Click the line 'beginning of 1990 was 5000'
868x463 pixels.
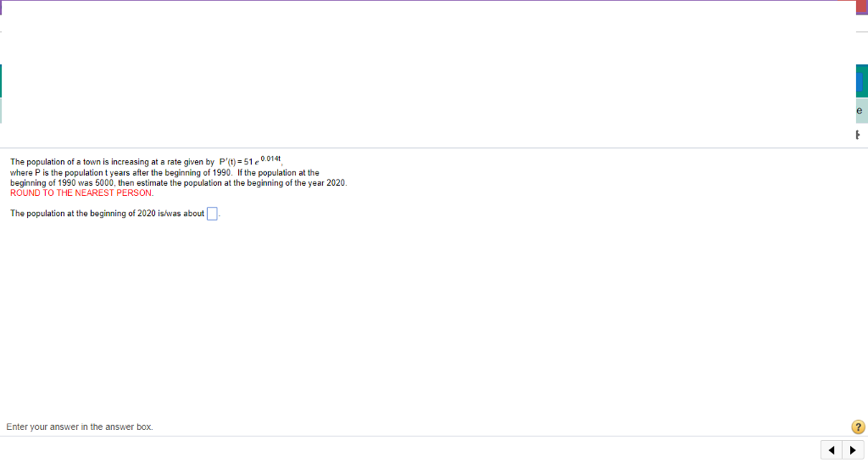pyautogui.click(x=178, y=183)
